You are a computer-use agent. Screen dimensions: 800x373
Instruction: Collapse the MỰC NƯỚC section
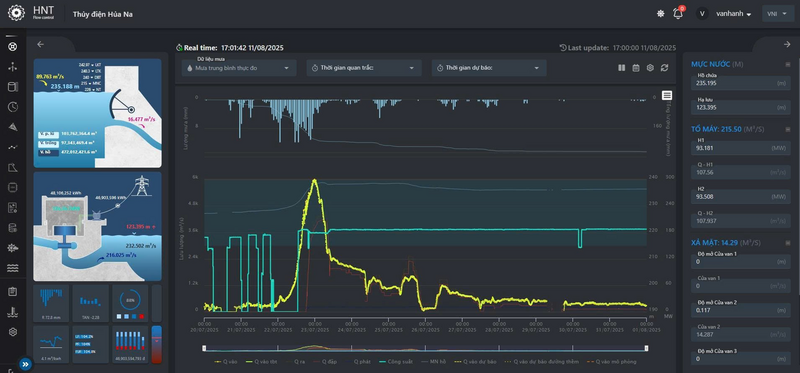click(788, 64)
